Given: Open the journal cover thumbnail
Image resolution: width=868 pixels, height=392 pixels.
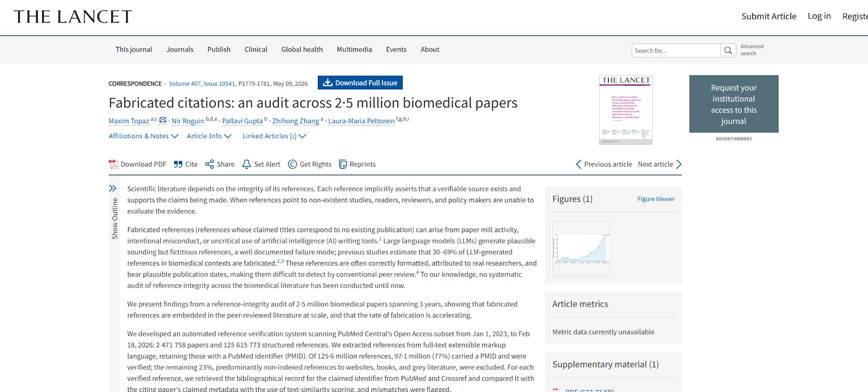Looking at the screenshot, I should coord(626,110).
